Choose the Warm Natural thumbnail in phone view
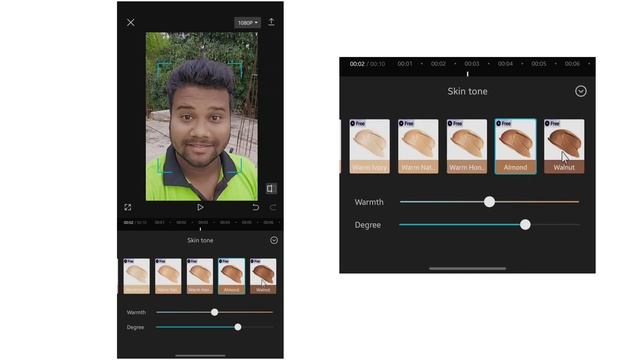Screen dimensions: 640x360 168,276
